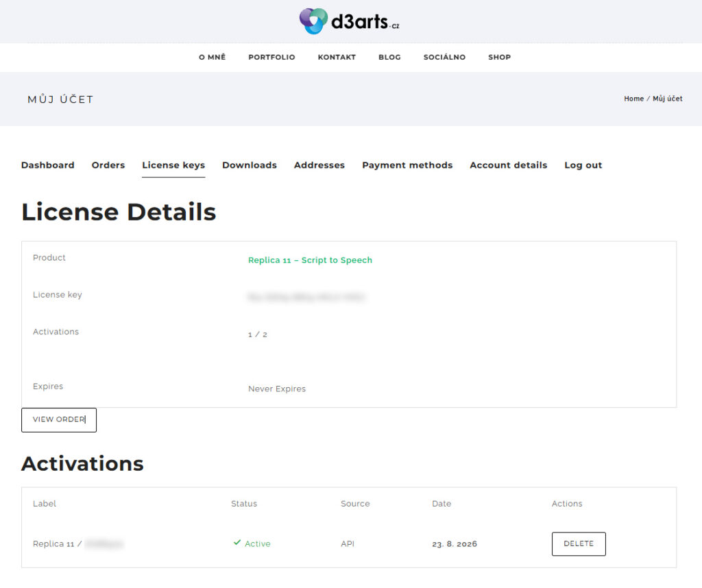The height and width of the screenshot is (588, 702).
Task: Switch to the Downloads tab
Action: pyautogui.click(x=250, y=165)
